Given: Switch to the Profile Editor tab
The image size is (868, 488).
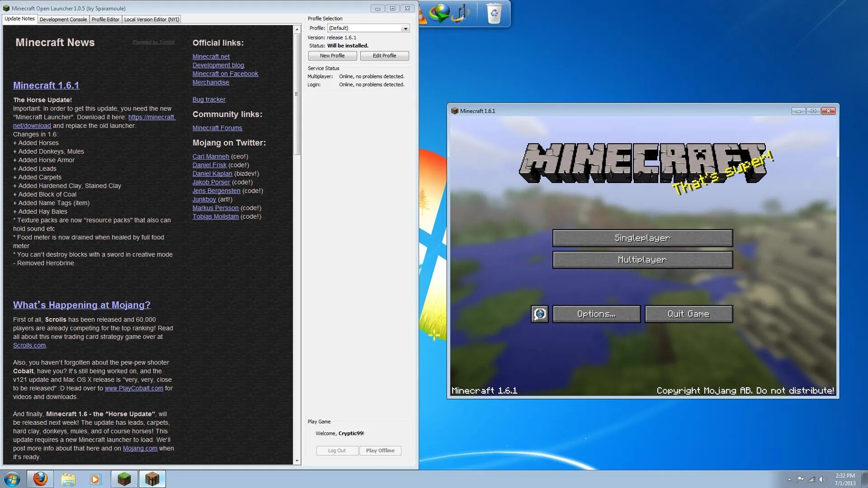Looking at the screenshot, I should (105, 19).
